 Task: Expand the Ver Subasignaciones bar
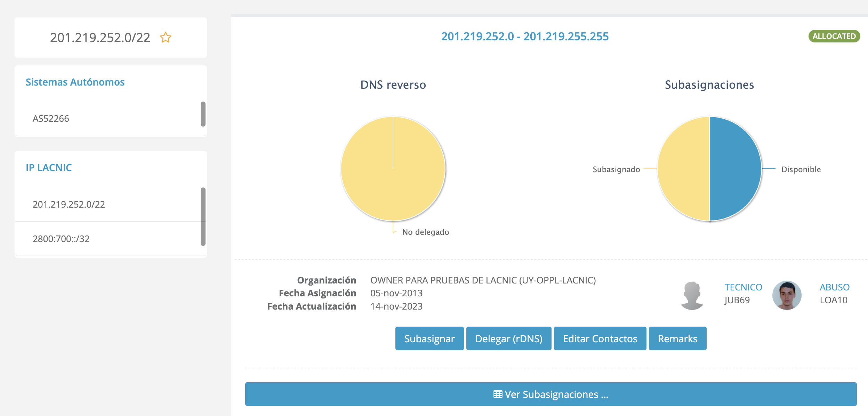[556, 394]
